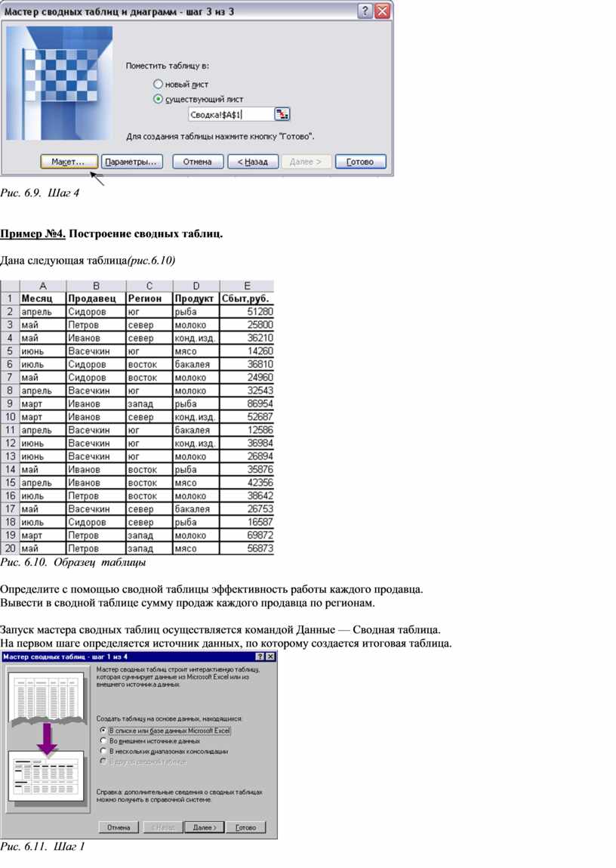Select column header B of the table
The image size is (616, 868).
pos(96,286)
